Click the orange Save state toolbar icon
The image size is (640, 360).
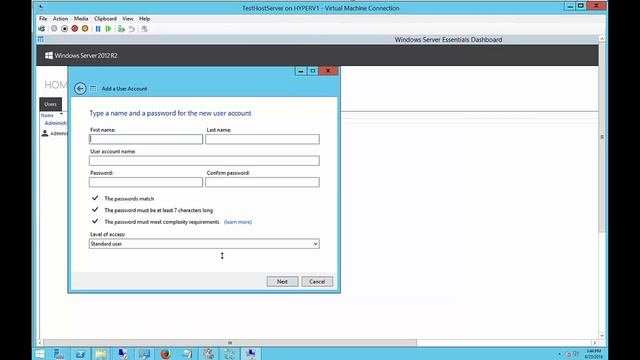point(85,29)
